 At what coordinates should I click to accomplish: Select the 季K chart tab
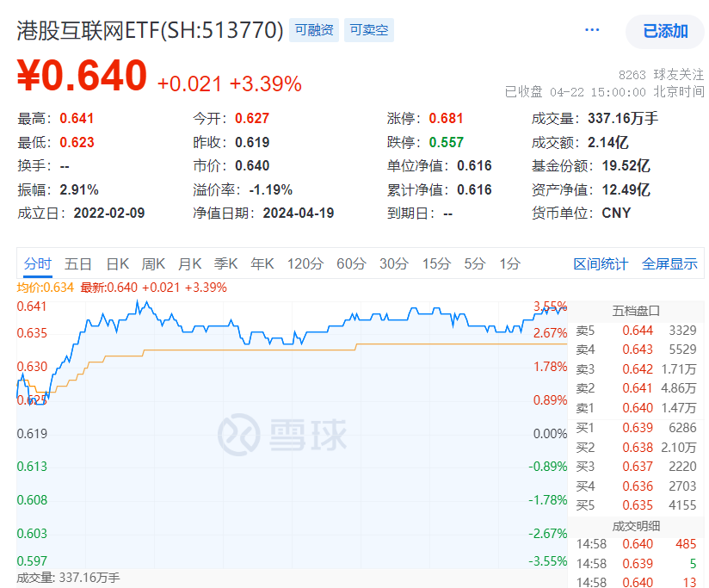click(225, 263)
